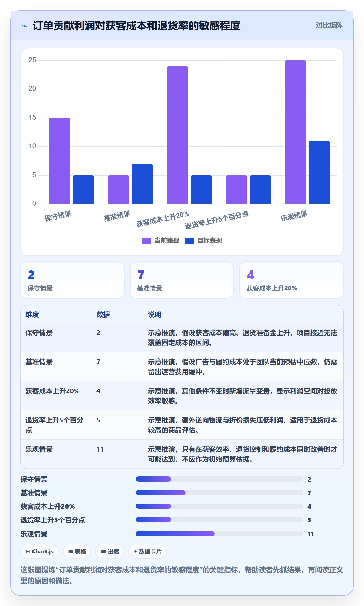Click the description starting 示意推演，其他条件不变
The width and height of the screenshot is (364, 606).
243,396
